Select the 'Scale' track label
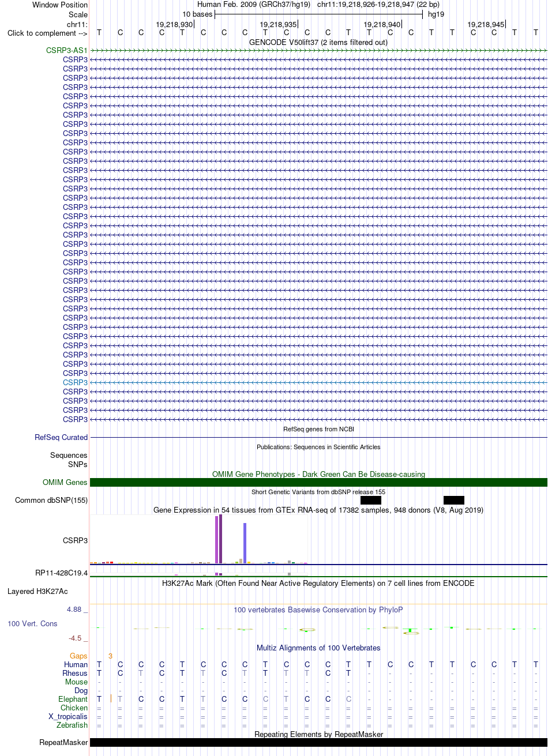This screenshot has width=548, height=756. click(x=78, y=14)
